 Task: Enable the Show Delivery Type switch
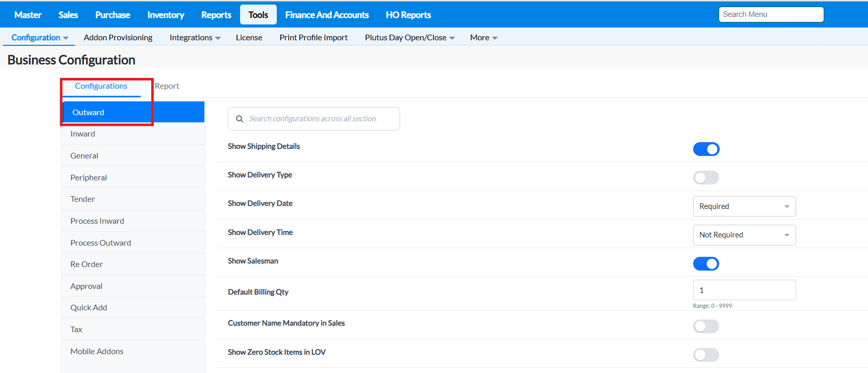[x=706, y=178]
